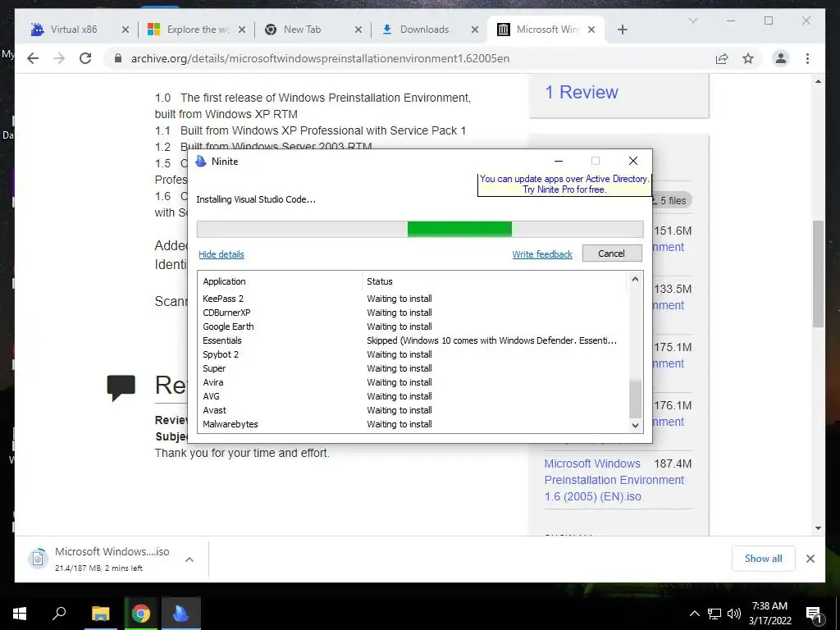Click Show all downloads
This screenshot has height=630, width=840.
763,558
